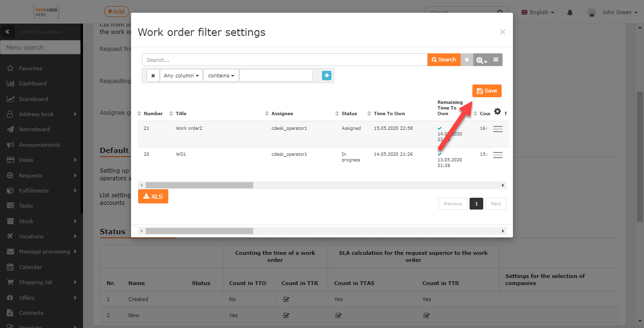Click the +Add button in header
This screenshot has width=644, height=328.
pos(116,11)
